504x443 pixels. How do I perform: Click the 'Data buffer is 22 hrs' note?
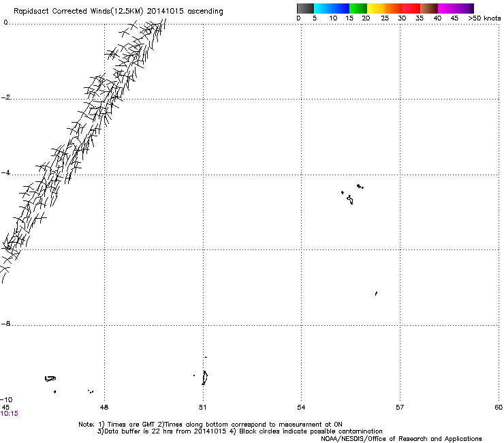tap(240, 431)
